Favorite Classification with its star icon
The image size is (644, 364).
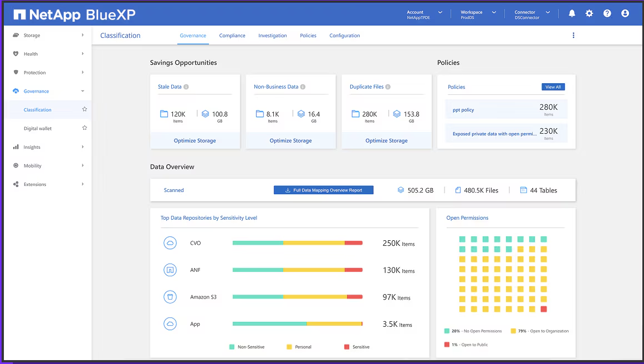tap(85, 109)
